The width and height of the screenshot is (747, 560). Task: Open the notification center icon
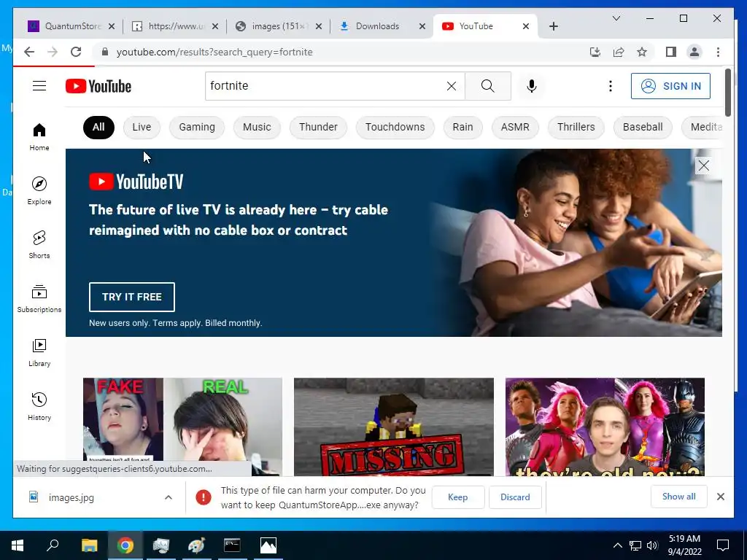[723, 545]
